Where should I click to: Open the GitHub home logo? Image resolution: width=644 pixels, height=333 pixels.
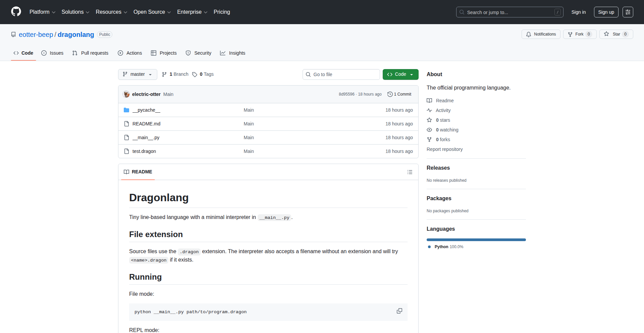pos(15,12)
